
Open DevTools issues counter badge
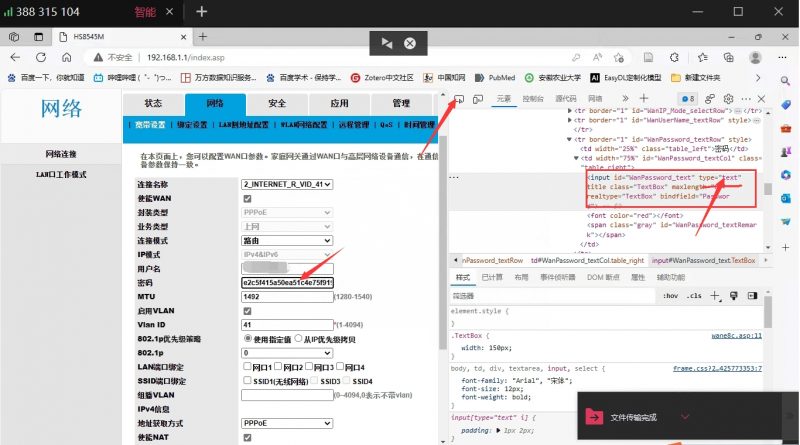click(688, 98)
